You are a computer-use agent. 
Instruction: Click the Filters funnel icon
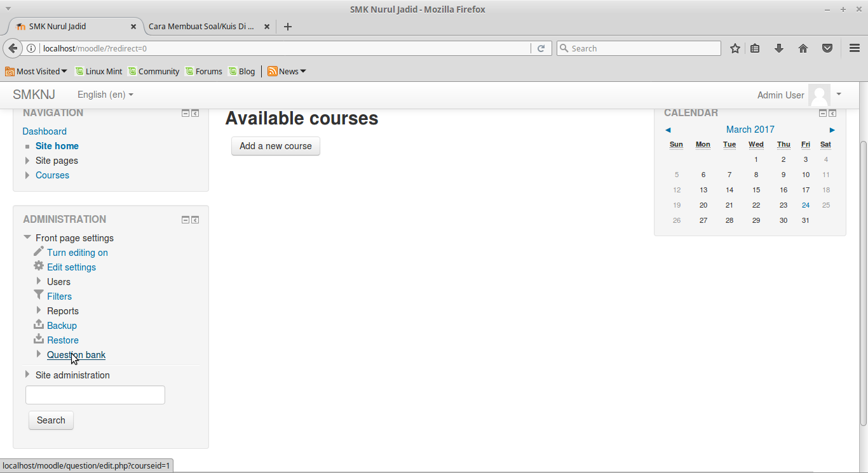click(x=39, y=296)
